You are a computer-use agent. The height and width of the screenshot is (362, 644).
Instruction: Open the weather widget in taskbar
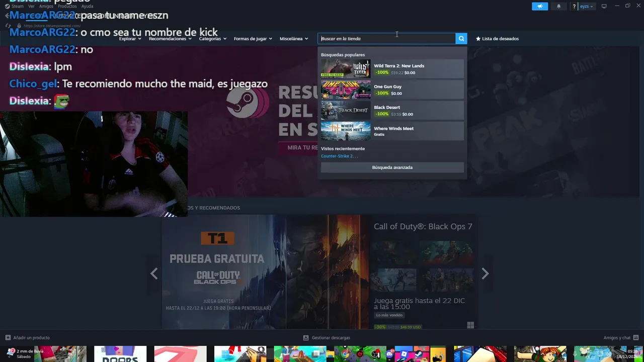pyautogui.click(x=25, y=353)
